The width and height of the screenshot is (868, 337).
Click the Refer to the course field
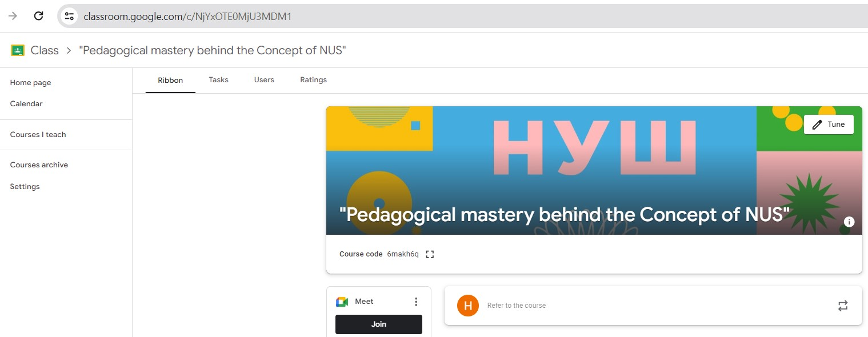(629, 306)
